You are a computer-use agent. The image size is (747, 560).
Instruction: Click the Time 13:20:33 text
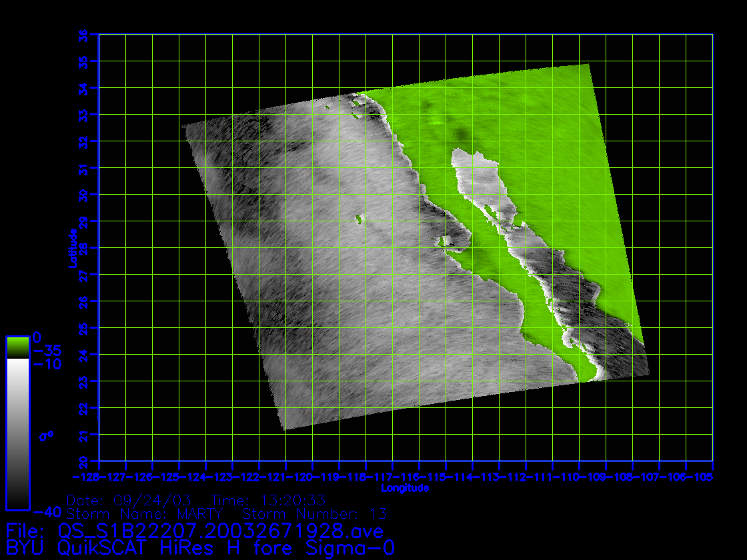click(x=267, y=500)
